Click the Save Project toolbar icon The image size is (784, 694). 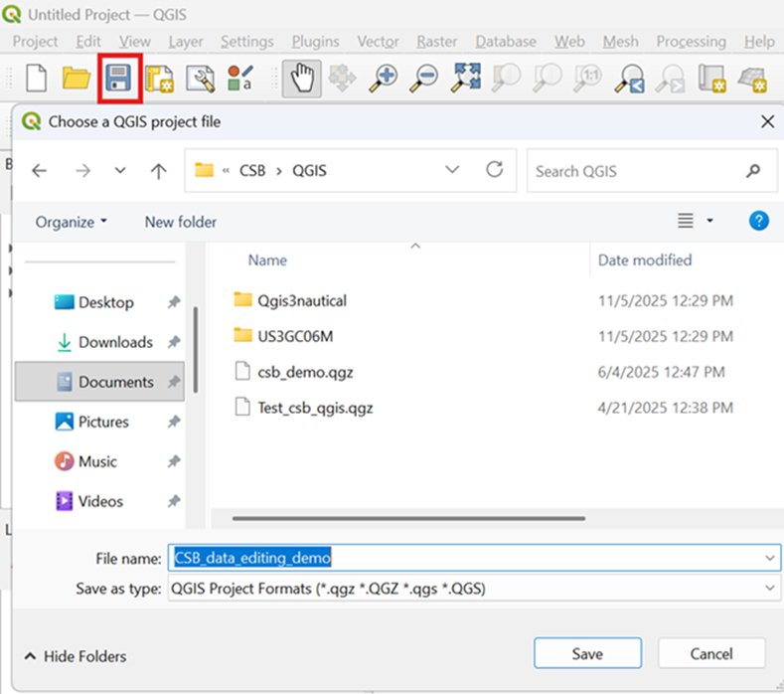pos(120,80)
